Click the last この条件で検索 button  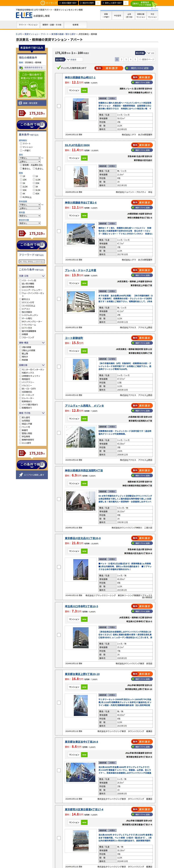click(32, 465)
